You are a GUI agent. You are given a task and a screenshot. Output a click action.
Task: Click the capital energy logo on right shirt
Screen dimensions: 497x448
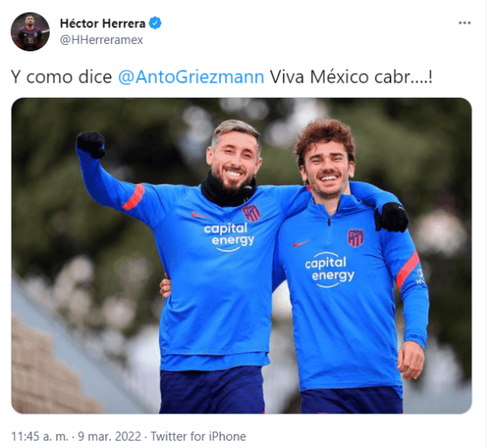(330, 270)
